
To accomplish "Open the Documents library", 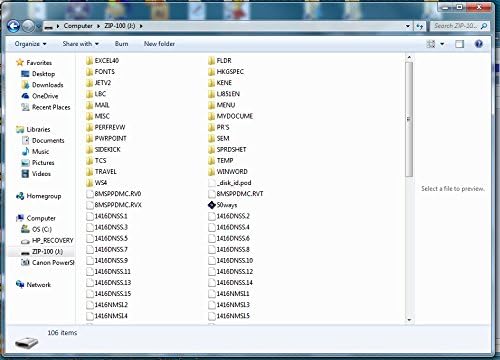I will click(48, 140).
